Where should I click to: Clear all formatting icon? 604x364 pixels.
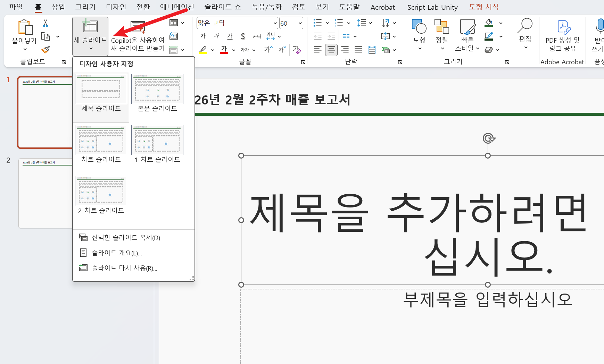(296, 50)
